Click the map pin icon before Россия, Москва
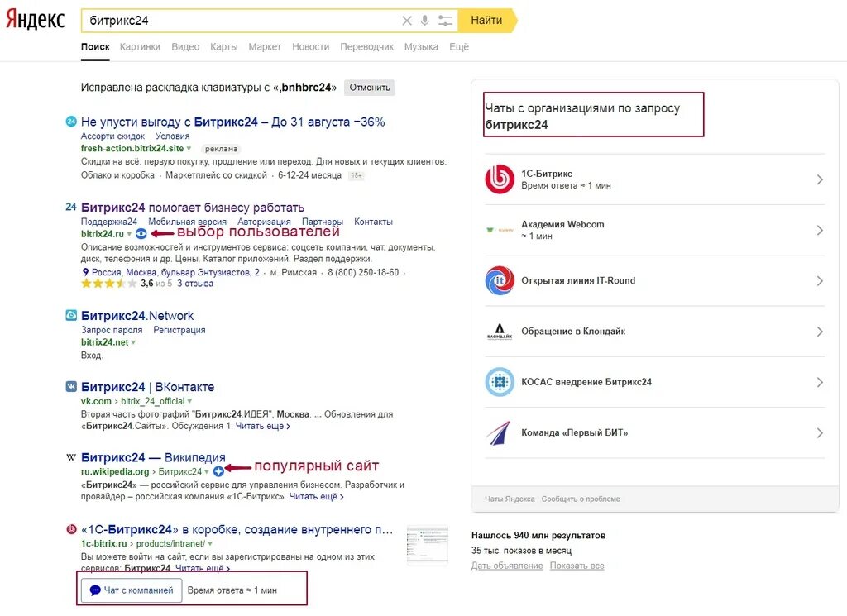 85,272
